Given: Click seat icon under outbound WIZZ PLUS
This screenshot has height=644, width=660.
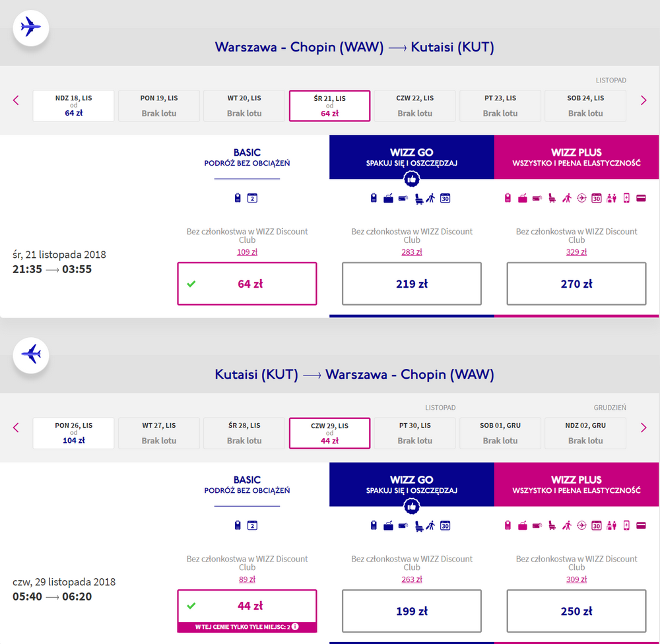Looking at the screenshot, I should point(552,198).
